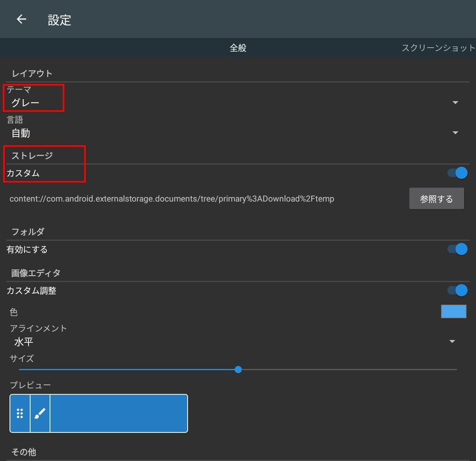Click the 色 label
This screenshot has width=476, height=461.
(14, 312)
